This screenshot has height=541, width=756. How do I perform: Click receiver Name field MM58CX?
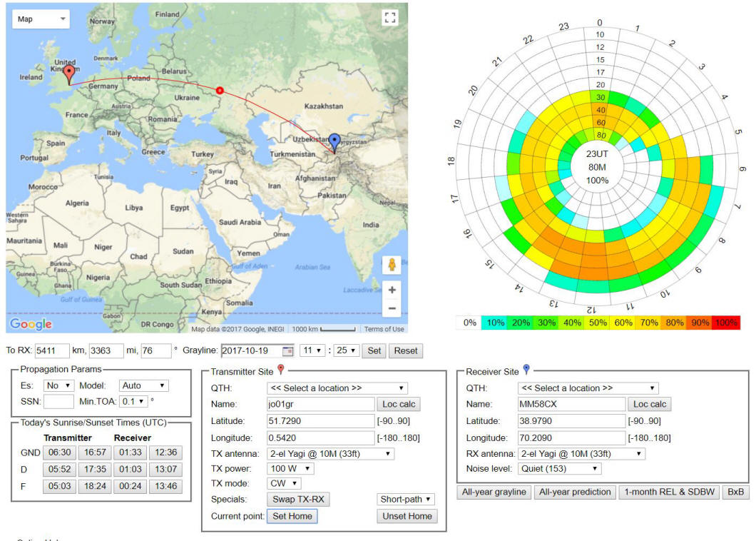pyautogui.click(x=572, y=405)
